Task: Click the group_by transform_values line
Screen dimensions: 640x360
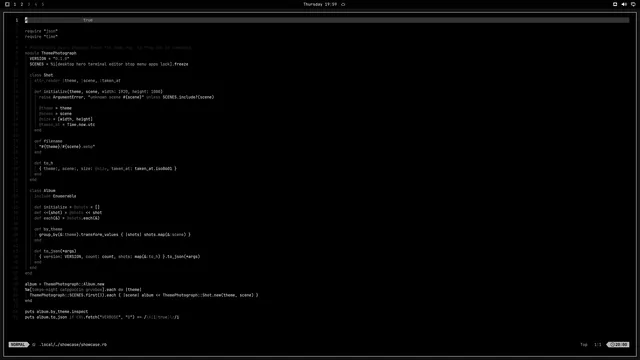Action: 115,235
